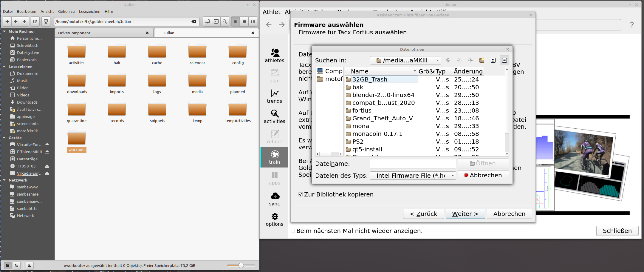Create a new folder in the file dialog

[x=482, y=60]
